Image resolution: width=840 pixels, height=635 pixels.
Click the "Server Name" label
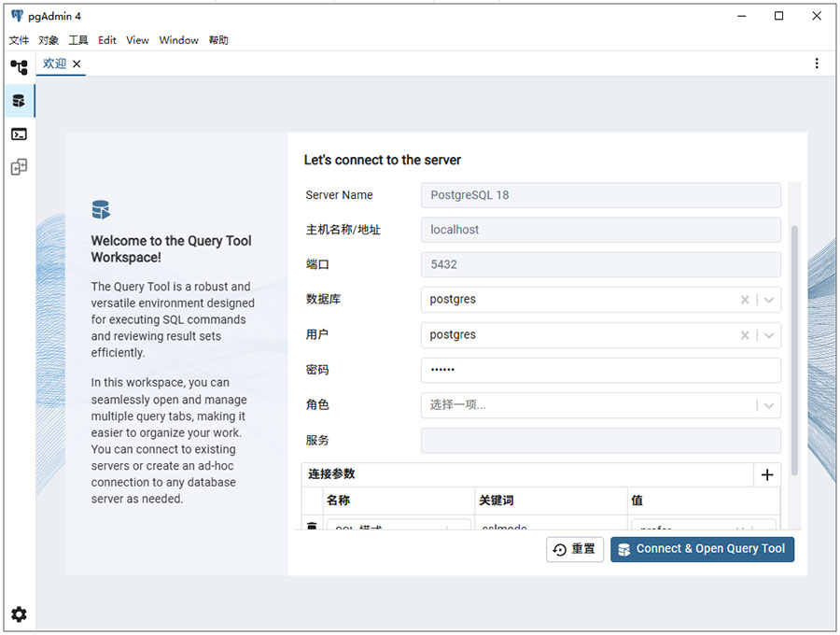click(x=339, y=195)
